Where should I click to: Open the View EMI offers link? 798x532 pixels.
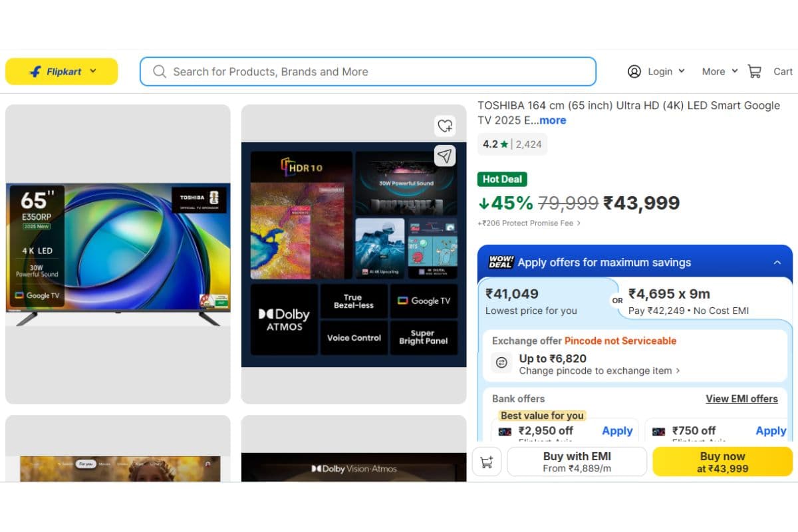[741, 399]
